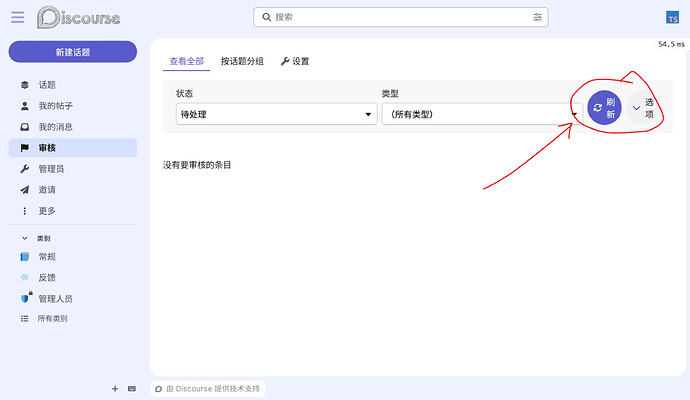Click the 话题 stack icon in sidebar
This screenshot has height=400, width=690.
(x=25, y=85)
